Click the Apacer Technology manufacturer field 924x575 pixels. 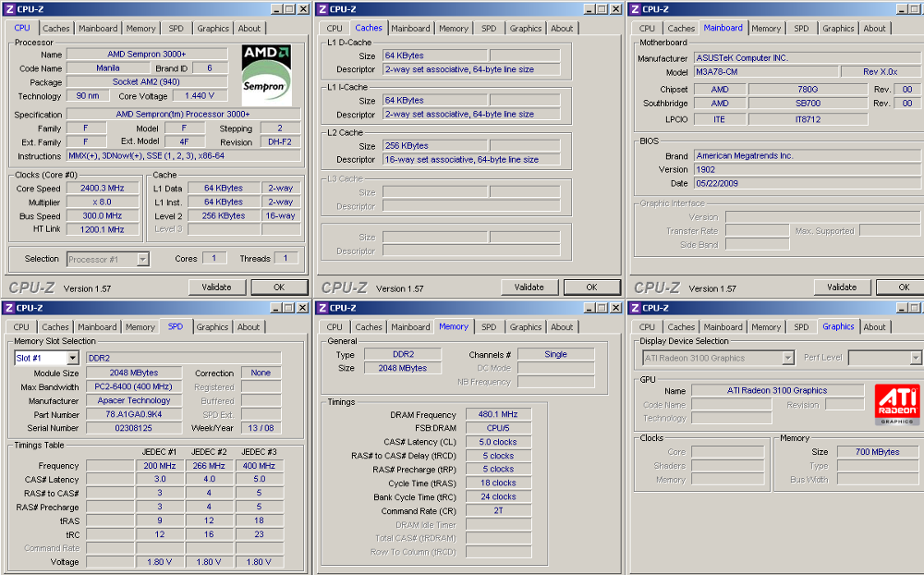point(134,400)
